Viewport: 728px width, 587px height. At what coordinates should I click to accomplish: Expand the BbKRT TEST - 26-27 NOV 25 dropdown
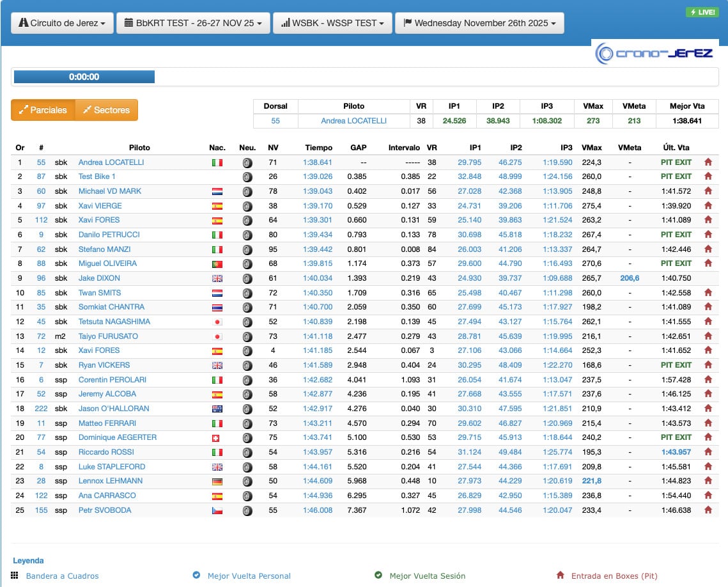193,23
